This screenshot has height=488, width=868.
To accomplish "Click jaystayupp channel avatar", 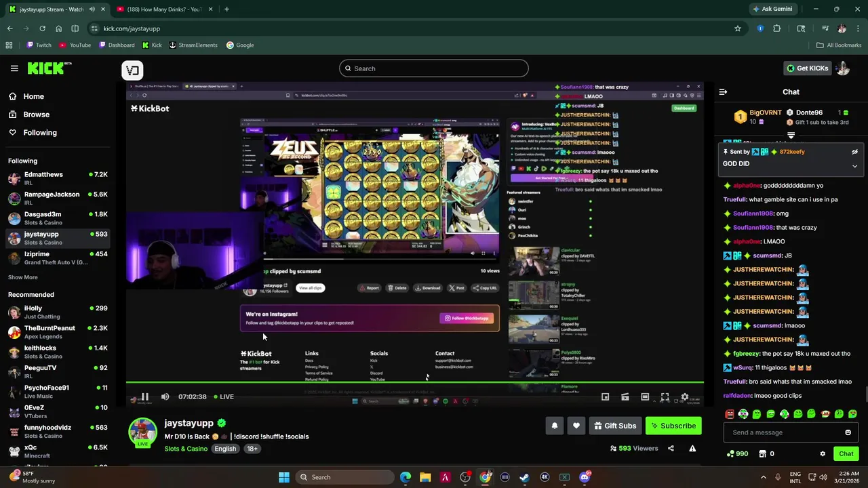I will [142, 432].
